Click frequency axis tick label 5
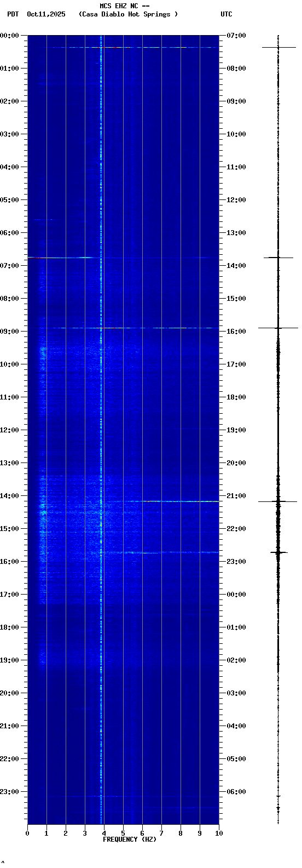 123,833
